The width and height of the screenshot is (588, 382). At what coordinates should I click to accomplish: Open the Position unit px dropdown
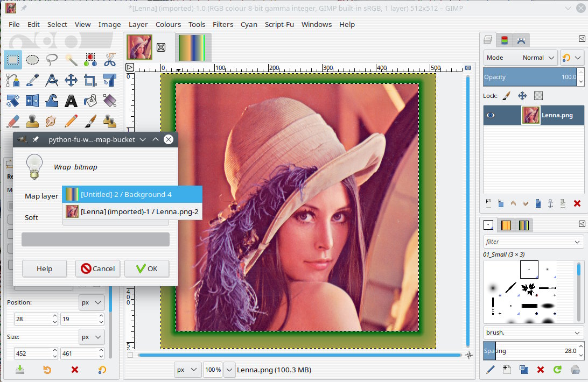point(92,302)
